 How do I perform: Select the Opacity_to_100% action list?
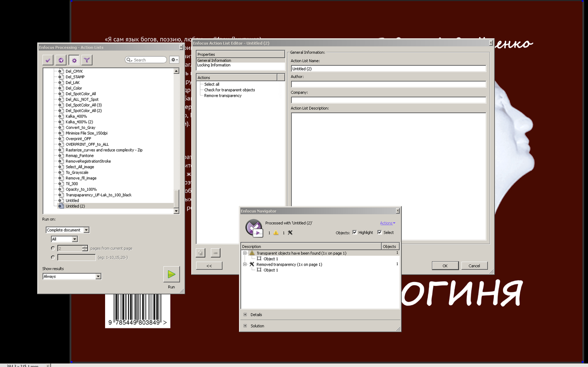(81, 189)
